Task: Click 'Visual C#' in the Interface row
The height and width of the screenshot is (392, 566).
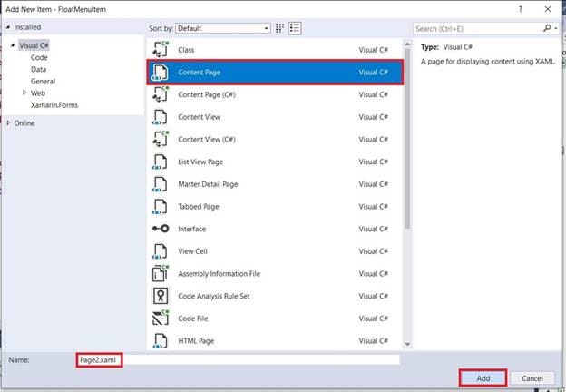Action: 373,229
